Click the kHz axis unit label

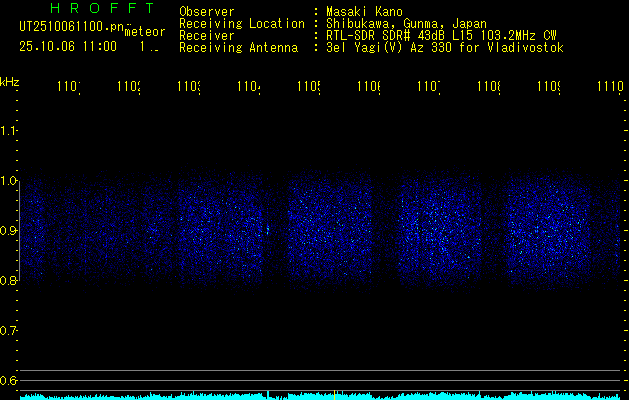[x=10, y=83]
